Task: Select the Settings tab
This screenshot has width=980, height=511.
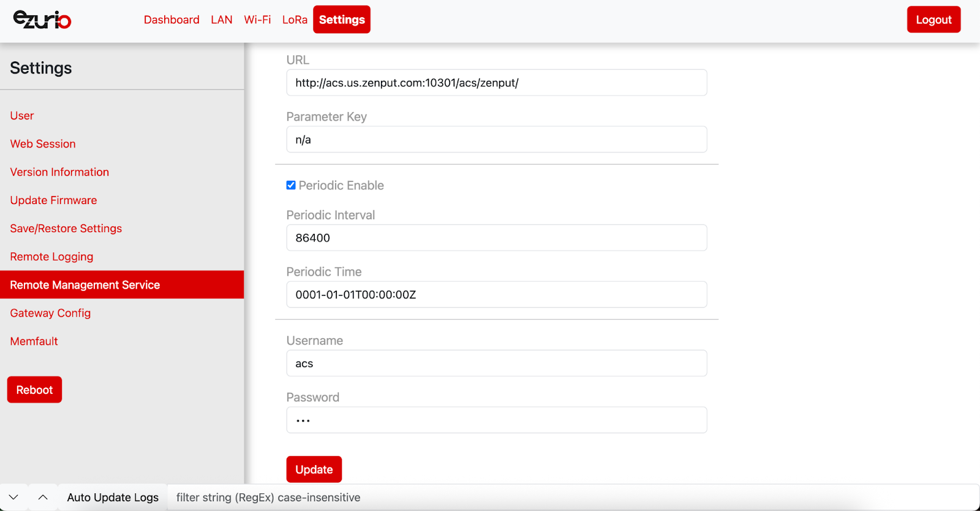Action: [x=342, y=20]
